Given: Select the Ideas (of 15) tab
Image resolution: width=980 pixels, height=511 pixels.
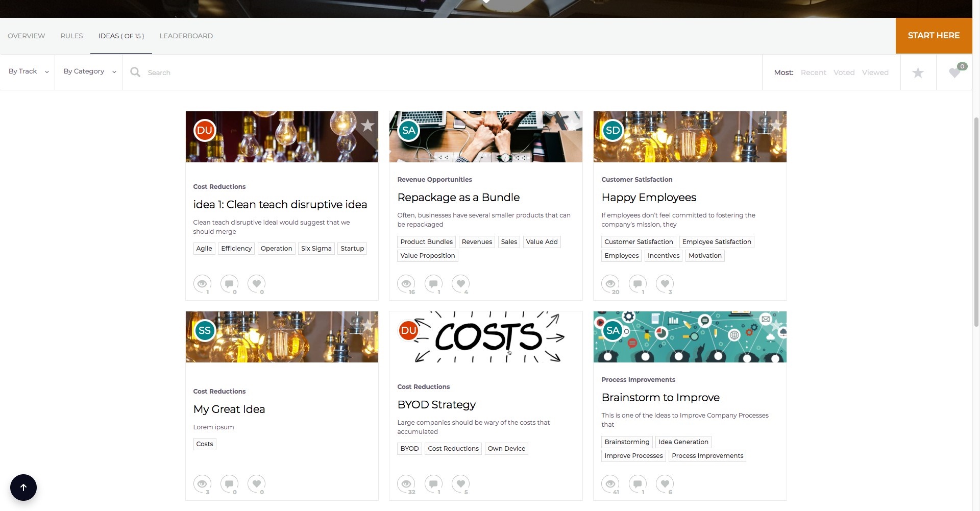Looking at the screenshot, I should (x=121, y=36).
